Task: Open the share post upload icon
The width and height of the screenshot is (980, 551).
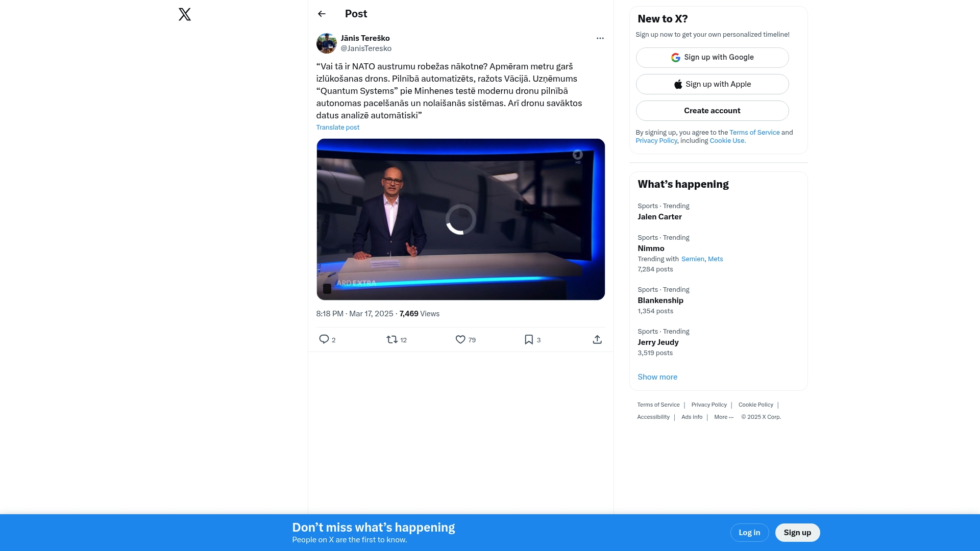Action: (597, 339)
